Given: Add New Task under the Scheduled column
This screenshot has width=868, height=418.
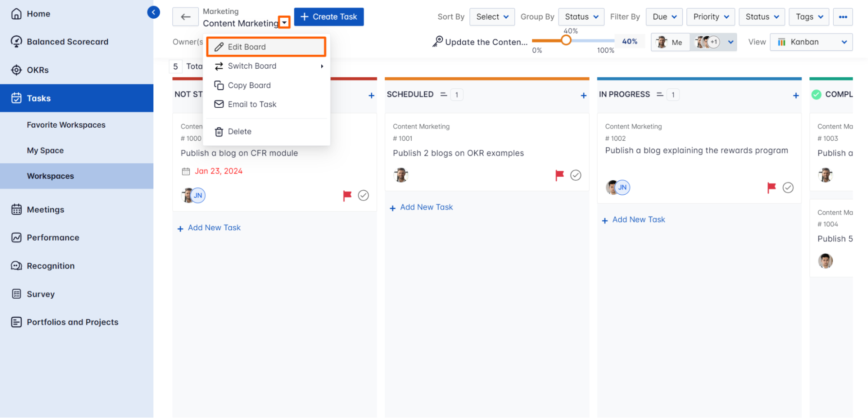Looking at the screenshot, I should (421, 207).
